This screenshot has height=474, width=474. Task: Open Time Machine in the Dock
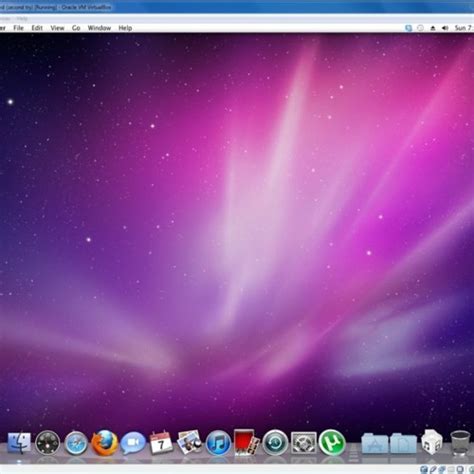[275, 443]
